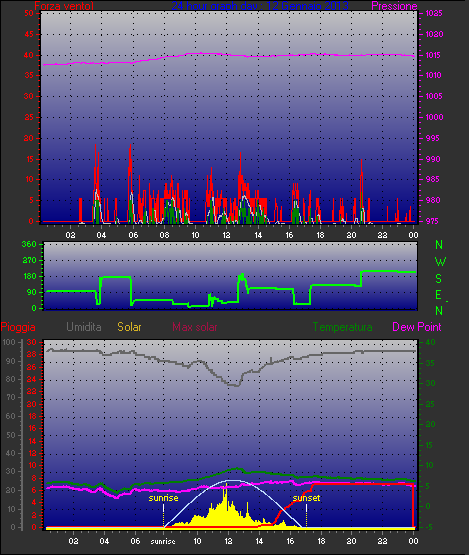Click the yellow Solar legend label
This screenshot has width=469, height=555.
tap(129, 327)
